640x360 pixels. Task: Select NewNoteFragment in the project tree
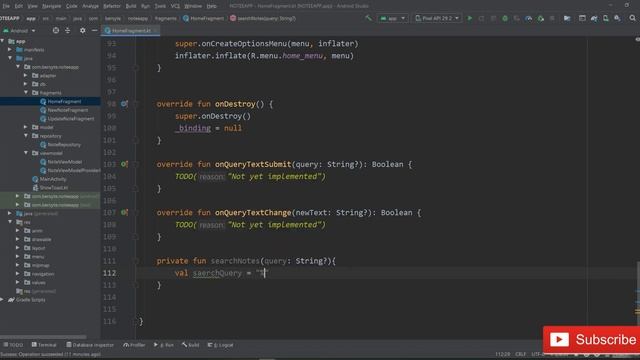click(67, 110)
